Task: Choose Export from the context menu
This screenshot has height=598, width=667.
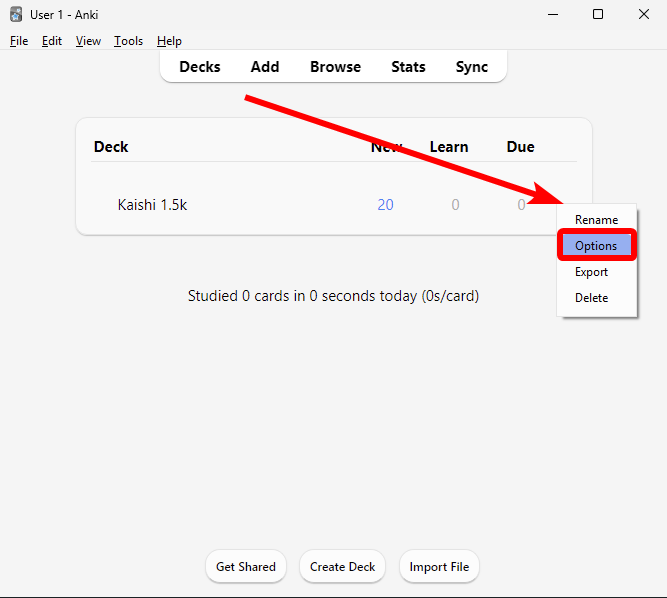Action: [591, 272]
